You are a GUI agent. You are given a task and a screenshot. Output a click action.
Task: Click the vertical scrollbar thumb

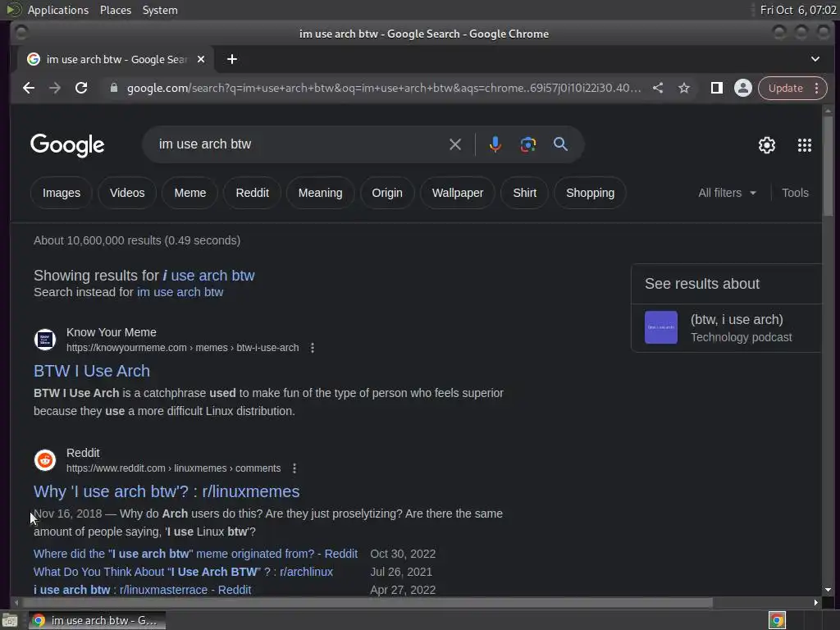click(829, 166)
